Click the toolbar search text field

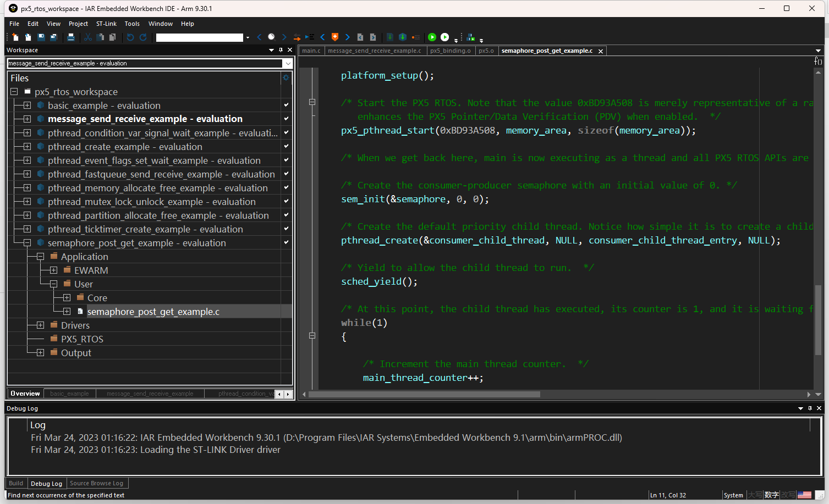click(x=199, y=37)
